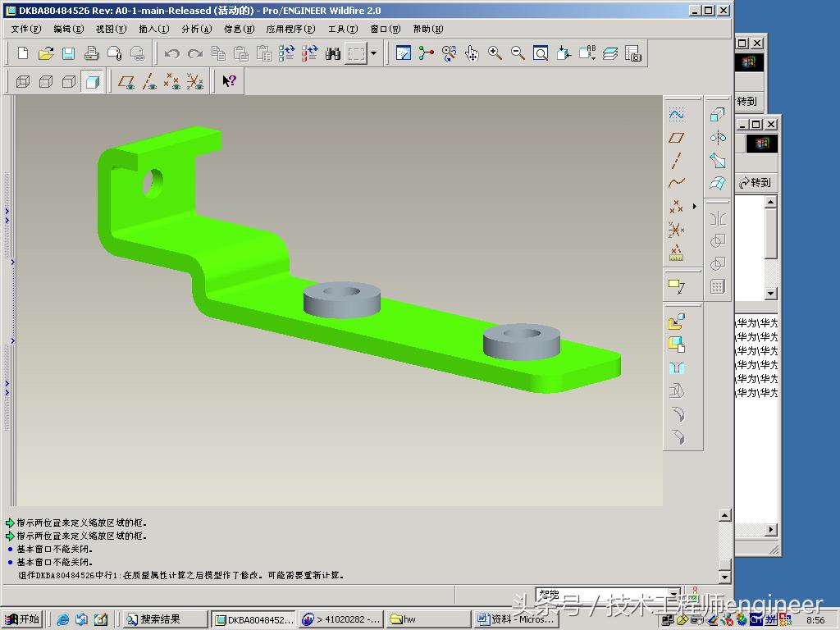
Task: Open a file with the folder icon
Action: click(x=46, y=53)
